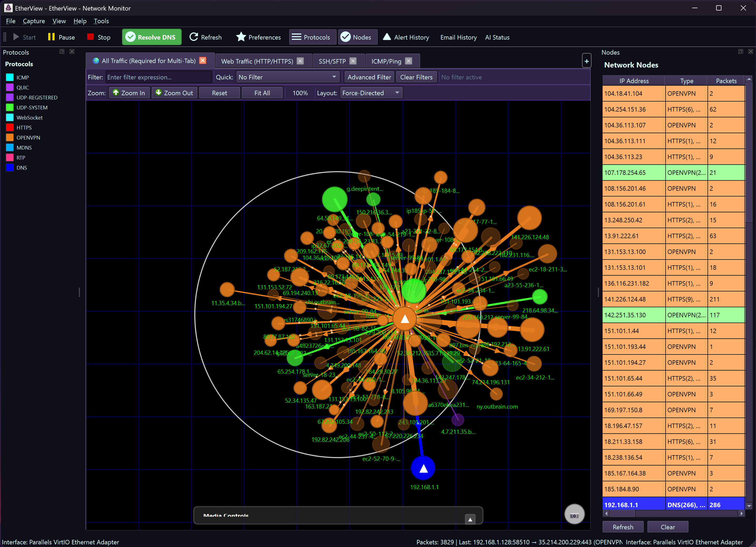Open the Advanced Filter dialog
Viewport: 756px width, 547px height.
pos(369,77)
